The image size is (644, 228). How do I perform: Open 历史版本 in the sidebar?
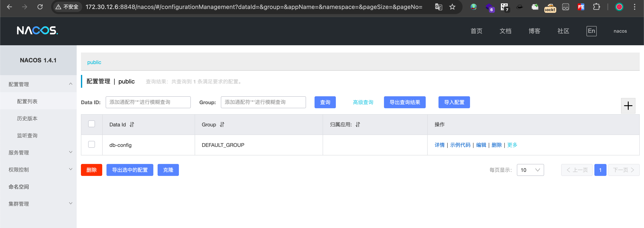point(27,118)
